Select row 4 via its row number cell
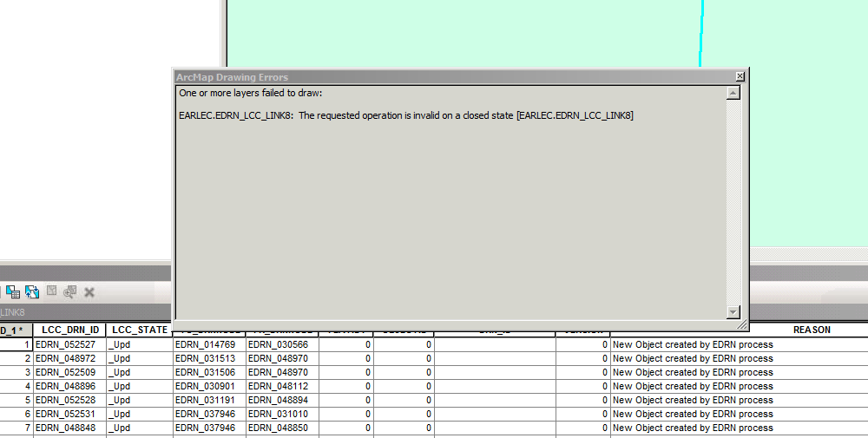This screenshot has height=438, width=868. pyautogui.click(x=16, y=386)
